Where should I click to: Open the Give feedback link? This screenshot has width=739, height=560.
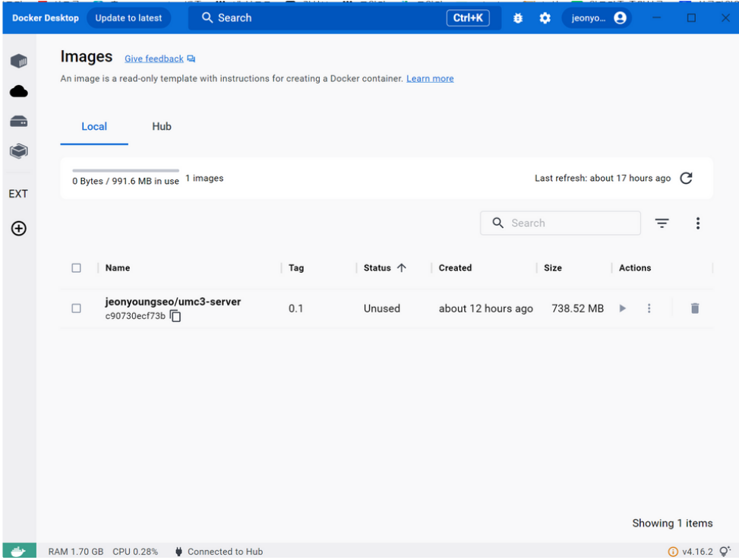click(x=154, y=59)
